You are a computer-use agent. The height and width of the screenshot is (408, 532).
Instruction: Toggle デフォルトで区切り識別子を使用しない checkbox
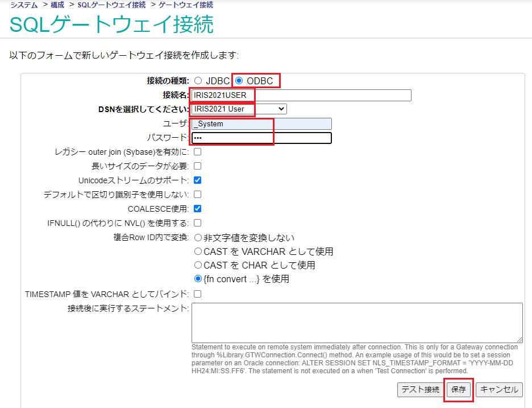point(198,195)
